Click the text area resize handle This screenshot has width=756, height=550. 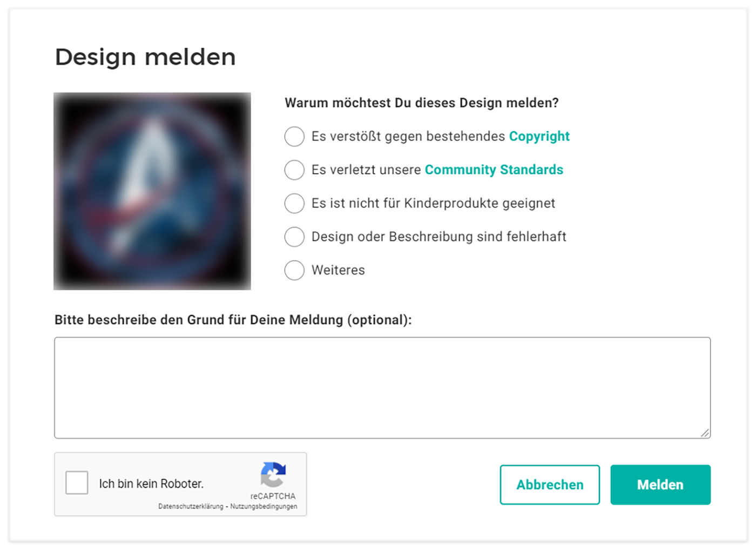(705, 433)
